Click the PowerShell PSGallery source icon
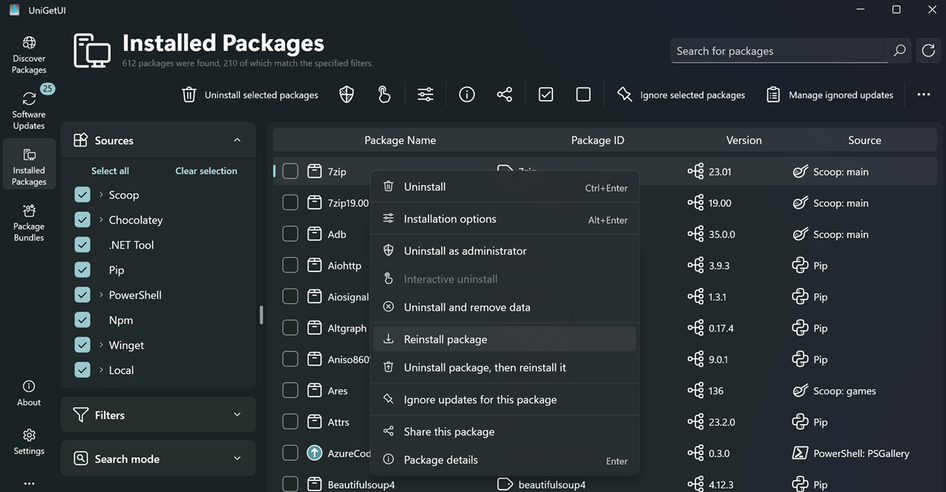The width and height of the screenshot is (946, 492). point(800,453)
